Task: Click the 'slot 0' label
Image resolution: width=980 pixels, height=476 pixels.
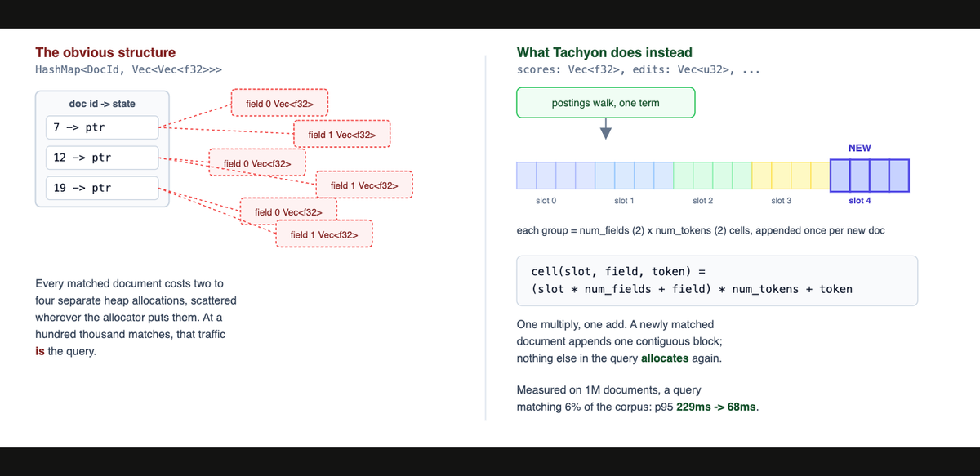Action: pyautogui.click(x=546, y=200)
